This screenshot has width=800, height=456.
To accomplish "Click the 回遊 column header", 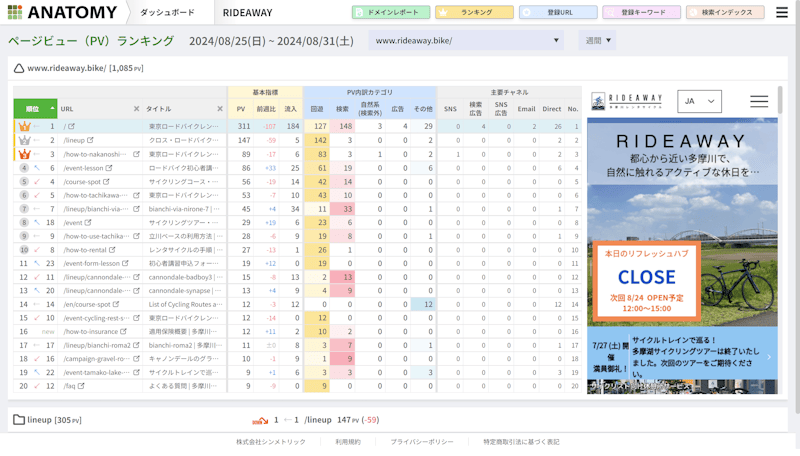I will tap(317, 109).
